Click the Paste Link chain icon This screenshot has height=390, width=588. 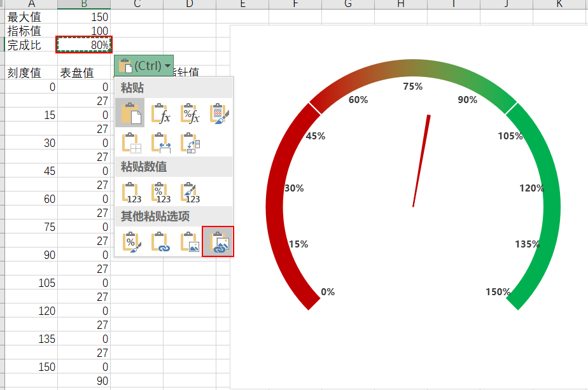pos(160,242)
